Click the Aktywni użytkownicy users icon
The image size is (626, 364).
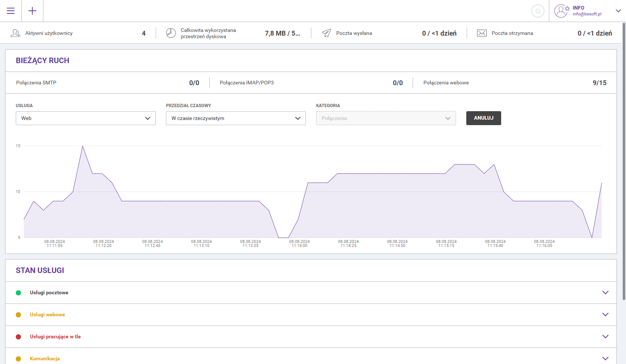coord(15,33)
